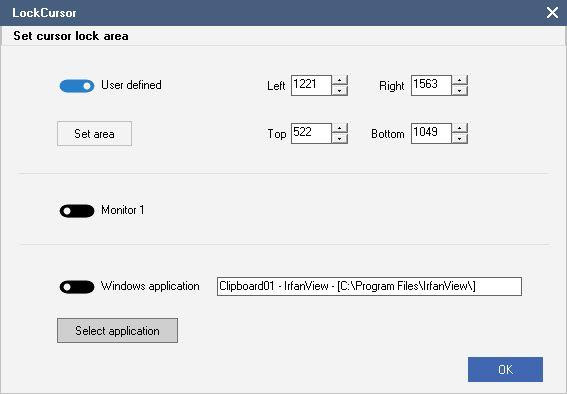Enable the Monitor 1 switch
Image resolution: width=567 pixels, height=394 pixels.
[77, 211]
